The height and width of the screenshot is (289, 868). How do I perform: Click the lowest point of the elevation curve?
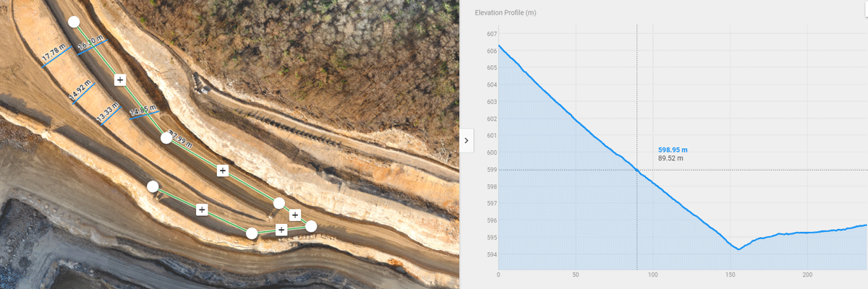[x=738, y=249]
